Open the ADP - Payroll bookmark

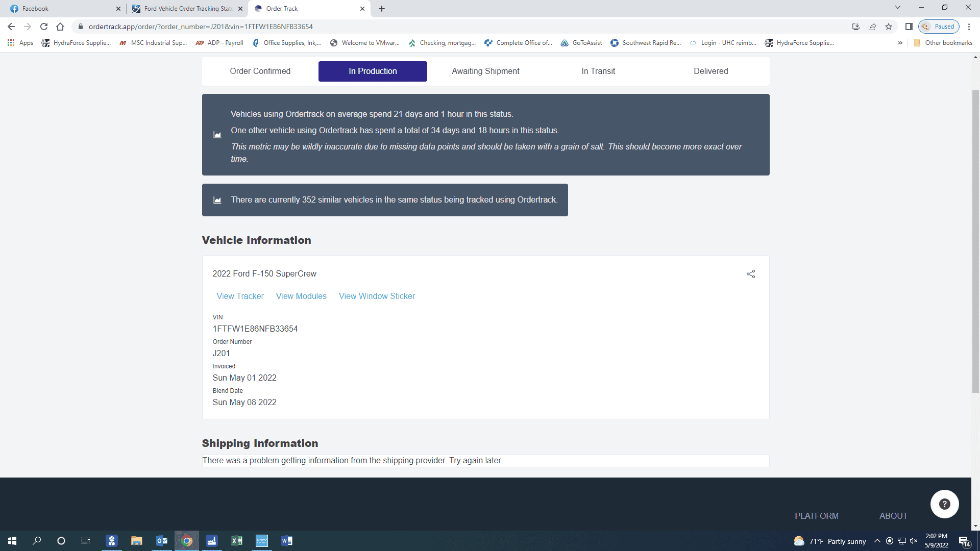point(219,43)
